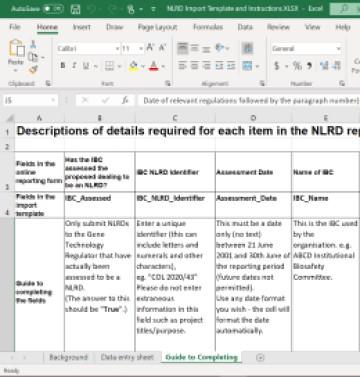
Task: Open the Font settings dialog launcher
Action: coord(168,83)
